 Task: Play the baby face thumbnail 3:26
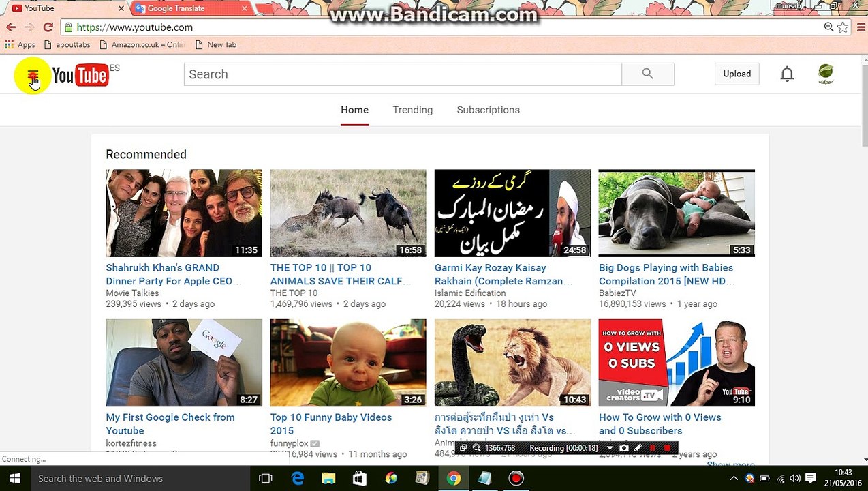pos(347,363)
